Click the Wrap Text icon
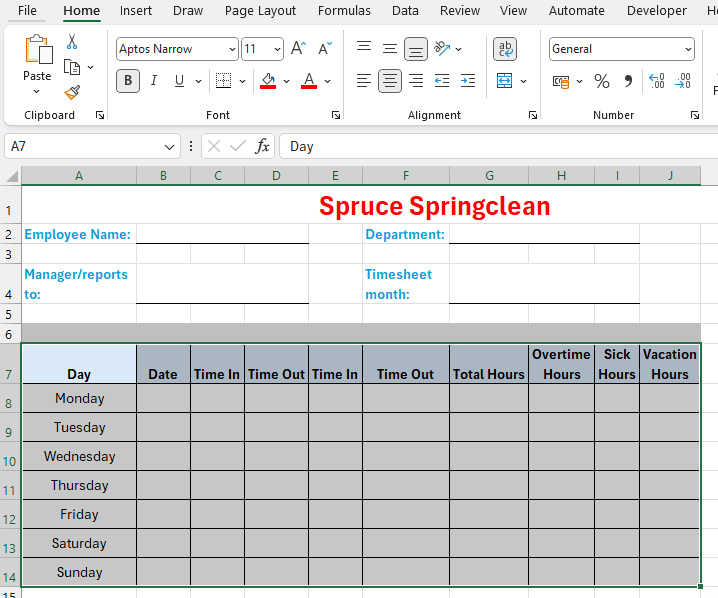 click(505, 49)
